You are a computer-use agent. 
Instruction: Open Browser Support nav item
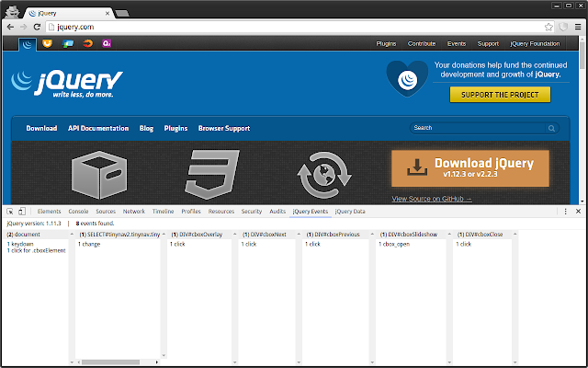(224, 128)
